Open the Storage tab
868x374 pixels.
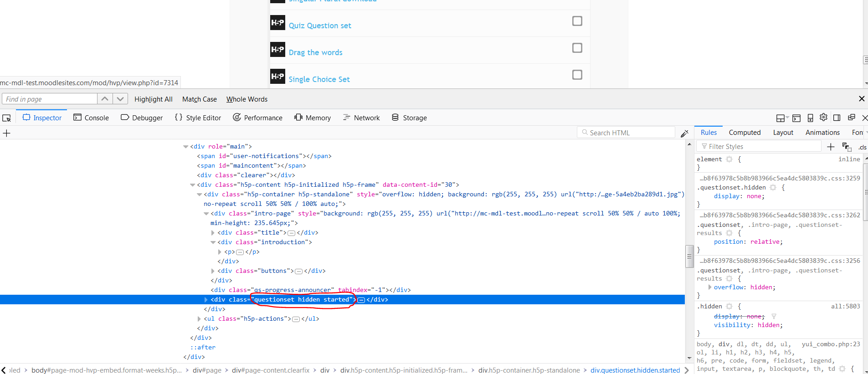[409, 118]
